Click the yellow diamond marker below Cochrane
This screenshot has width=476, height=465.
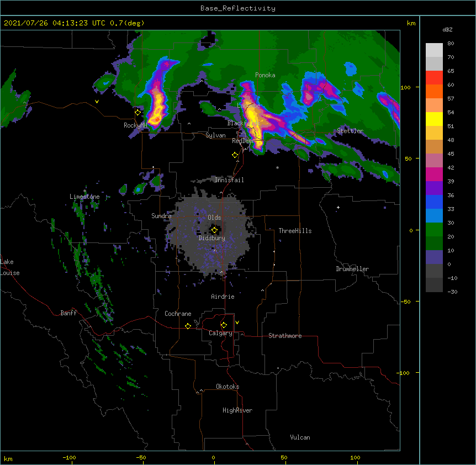(188, 326)
